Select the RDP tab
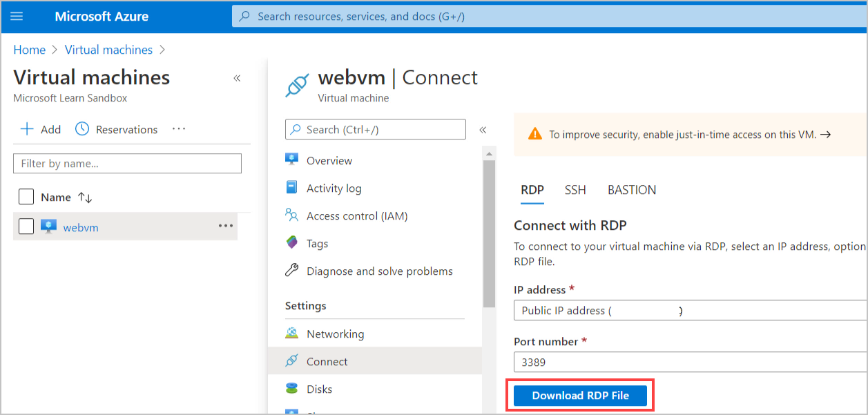 pyautogui.click(x=532, y=190)
